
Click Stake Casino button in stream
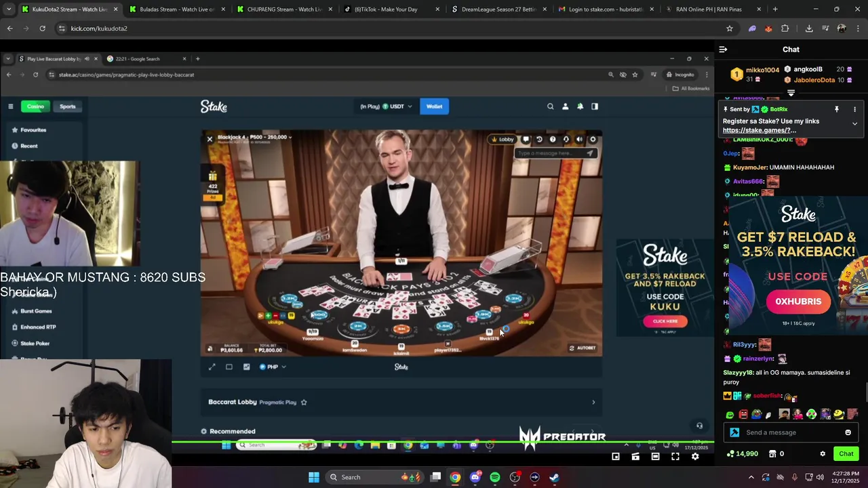pos(35,106)
